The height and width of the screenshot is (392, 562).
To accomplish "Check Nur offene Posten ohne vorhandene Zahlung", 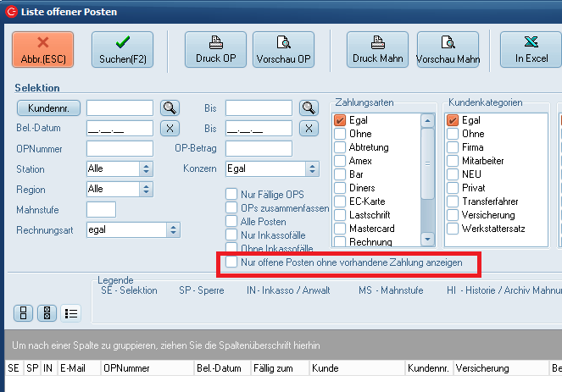I will pos(231,263).
